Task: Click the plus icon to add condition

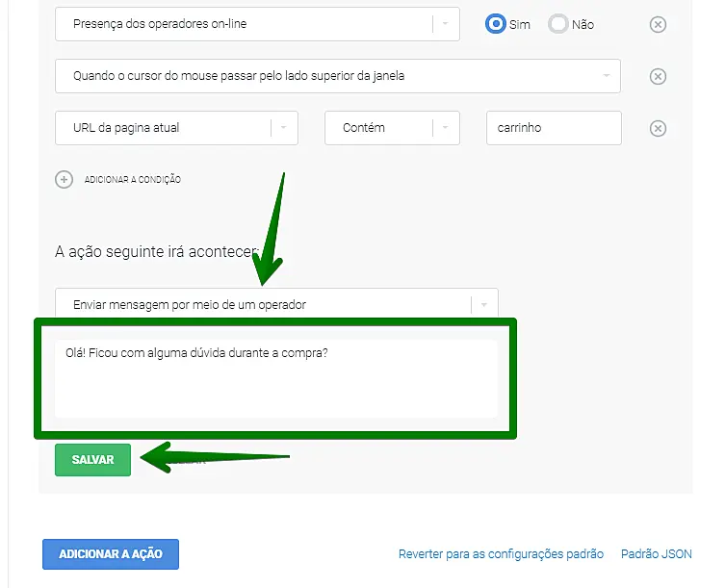Action: tap(65, 179)
